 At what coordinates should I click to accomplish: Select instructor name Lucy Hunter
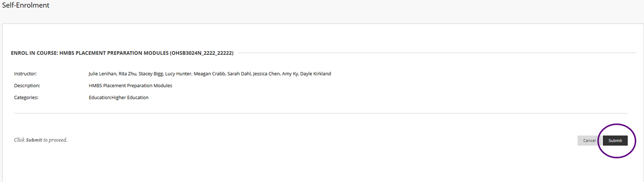[x=177, y=74]
